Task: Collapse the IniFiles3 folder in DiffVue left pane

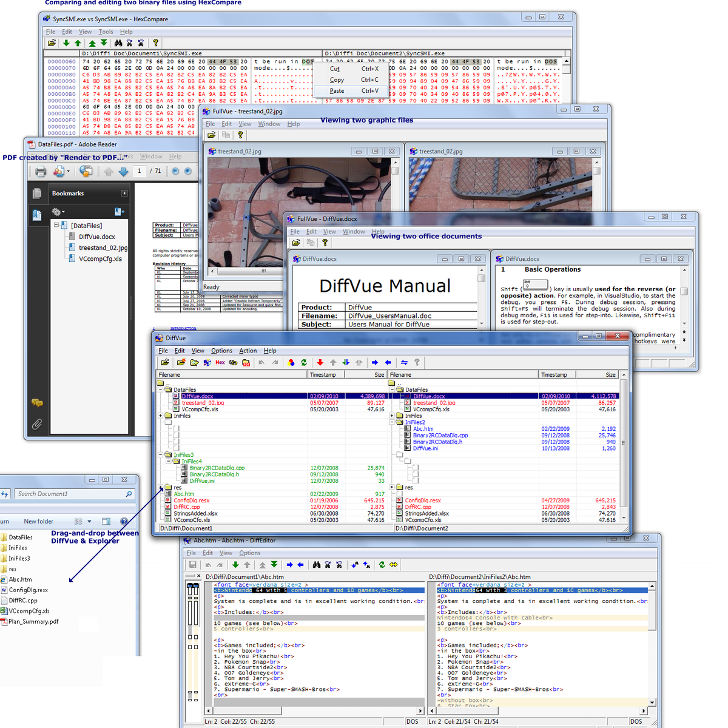Action: [x=161, y=455]
